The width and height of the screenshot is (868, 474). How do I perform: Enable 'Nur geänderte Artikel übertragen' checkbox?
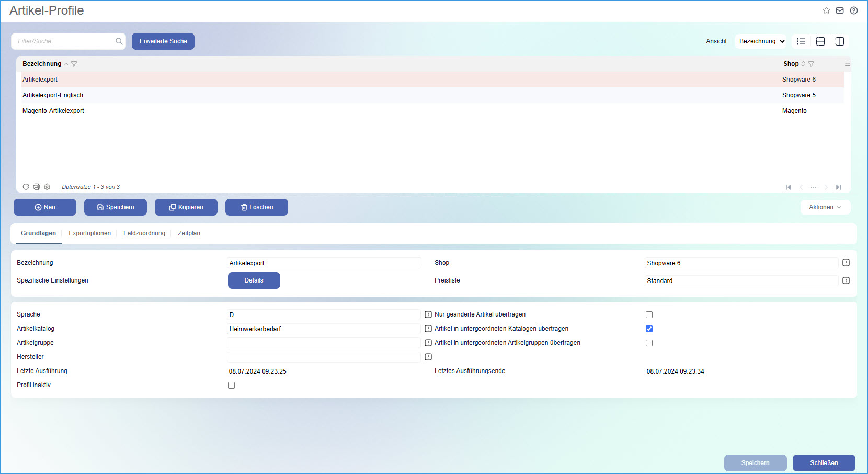coord(649,315)
